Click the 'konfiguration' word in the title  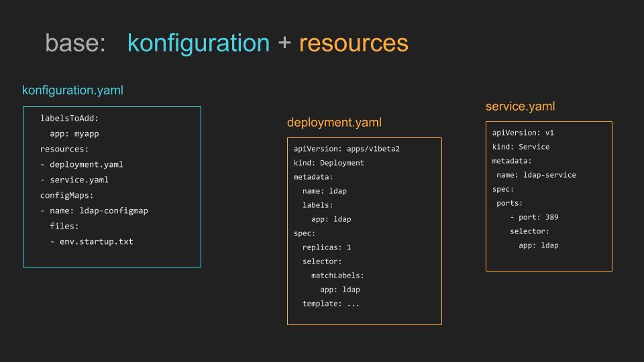coord(199,44)
